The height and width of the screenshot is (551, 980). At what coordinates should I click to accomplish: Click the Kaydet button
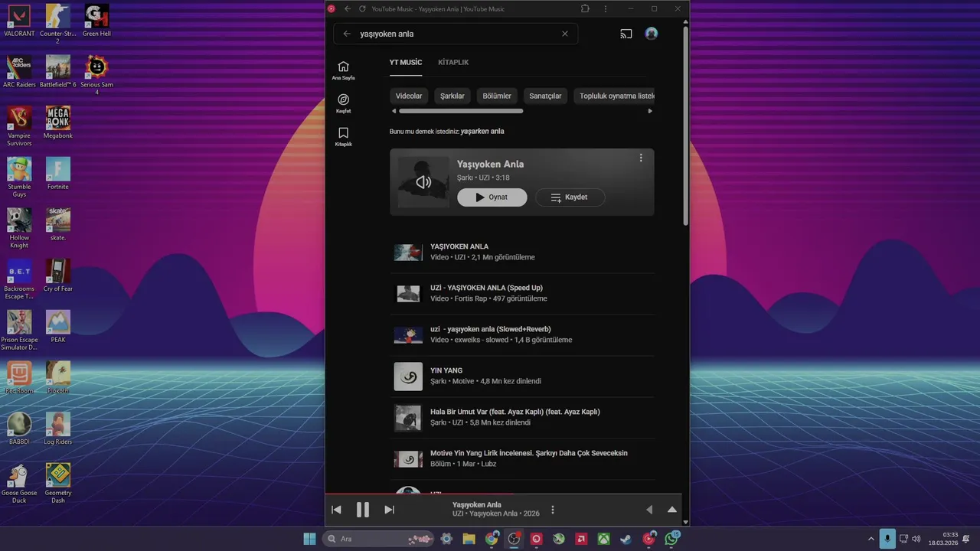click(x=570, y=197)
